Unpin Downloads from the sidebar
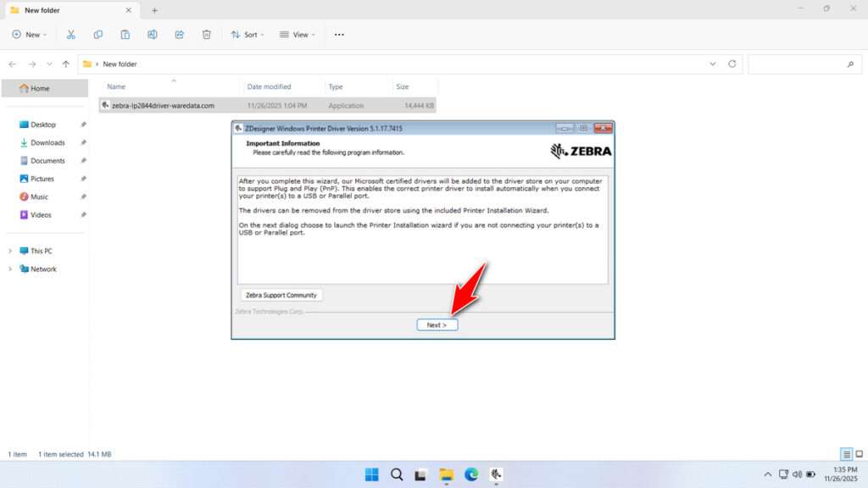The image size is (868, 488). (x=82, y=142)
